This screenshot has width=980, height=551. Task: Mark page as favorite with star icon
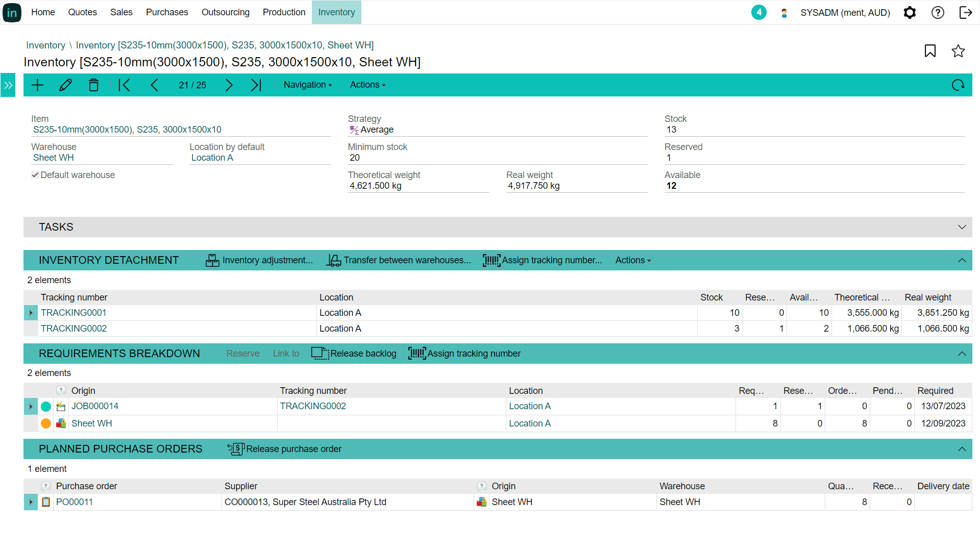point(958,51)
